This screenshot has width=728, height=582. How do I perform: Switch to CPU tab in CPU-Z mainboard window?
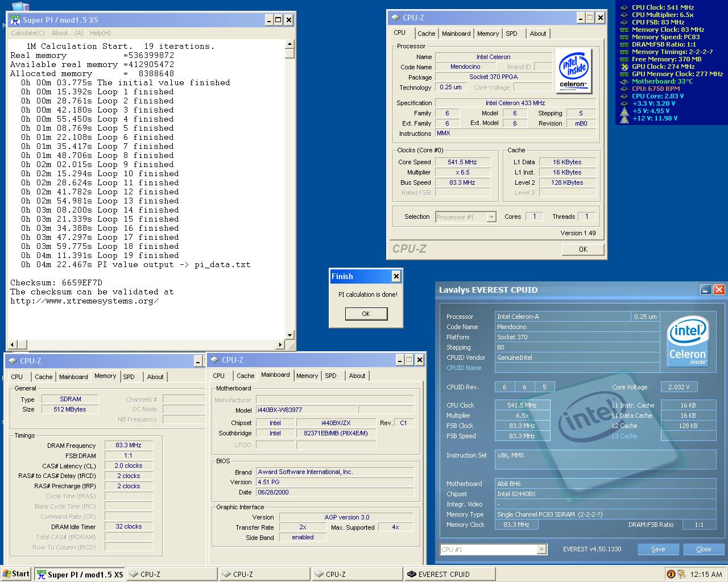pos(219,376)
